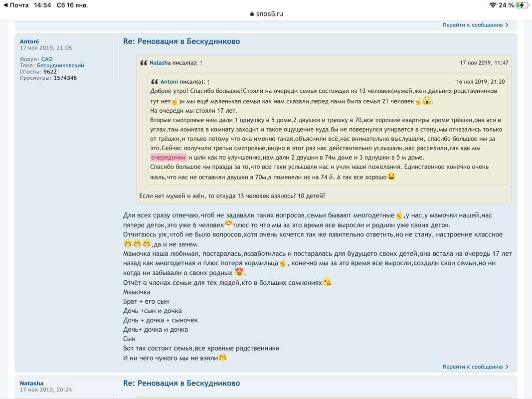
Task: Tap the status bar clock 14:54
Action: (42, 5)
